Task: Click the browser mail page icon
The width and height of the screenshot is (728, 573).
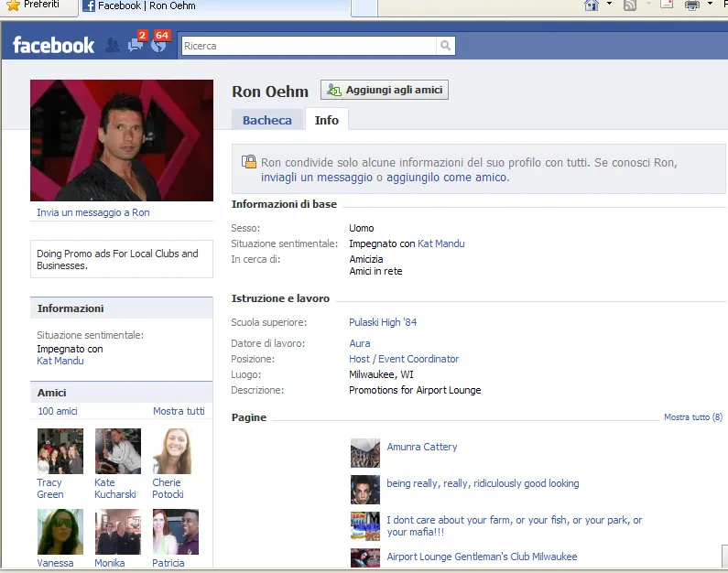Action: point(667,5)
